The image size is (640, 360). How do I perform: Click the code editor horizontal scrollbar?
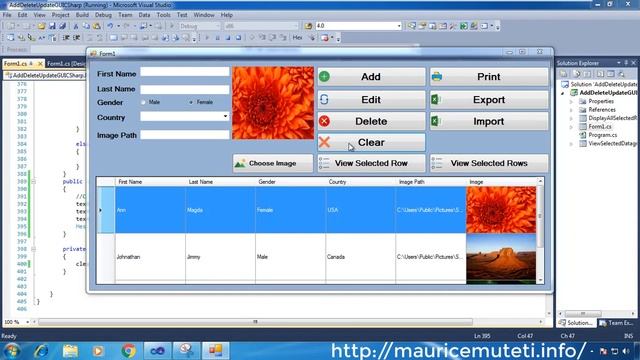(255, 322)
